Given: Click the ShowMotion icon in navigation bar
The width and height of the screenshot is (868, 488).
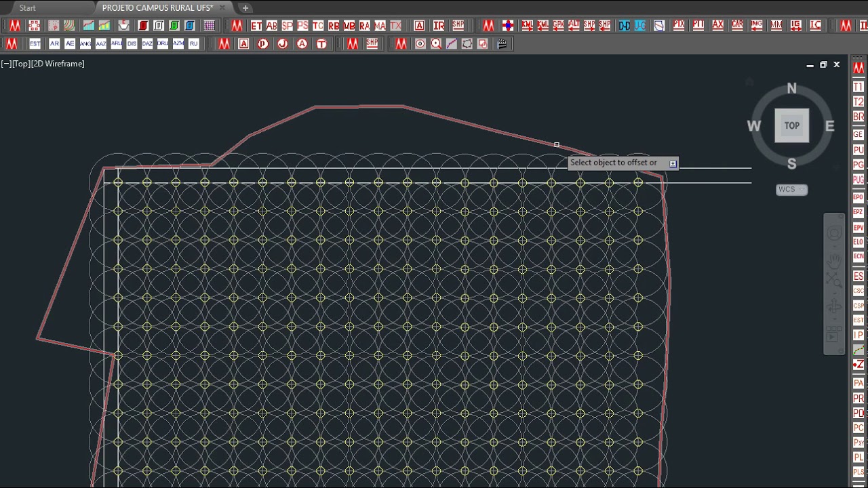Looking at the screenshot, I should (x=833, y=334).
